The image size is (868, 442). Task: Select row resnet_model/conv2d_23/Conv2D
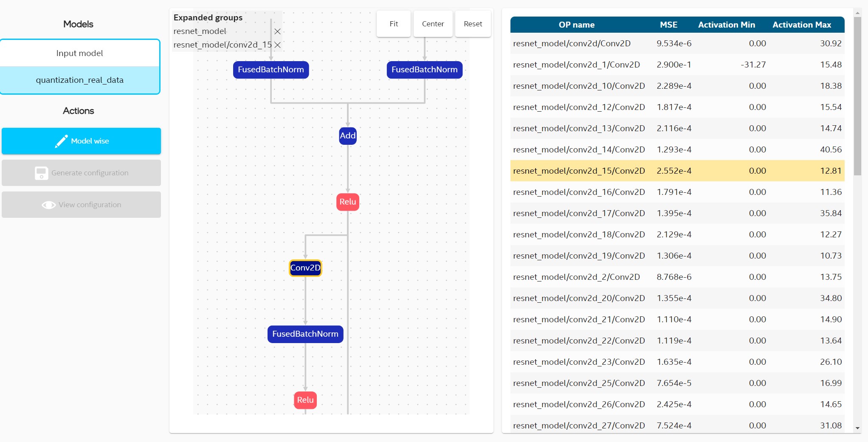[x=677, y=362]
